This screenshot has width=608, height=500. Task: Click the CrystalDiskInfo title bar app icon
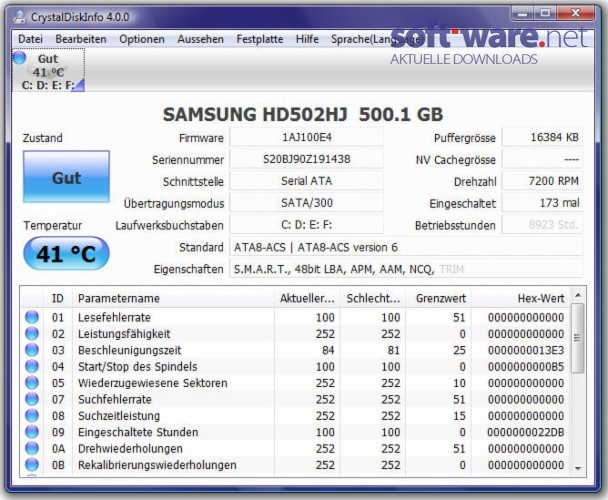click(19, 17)
